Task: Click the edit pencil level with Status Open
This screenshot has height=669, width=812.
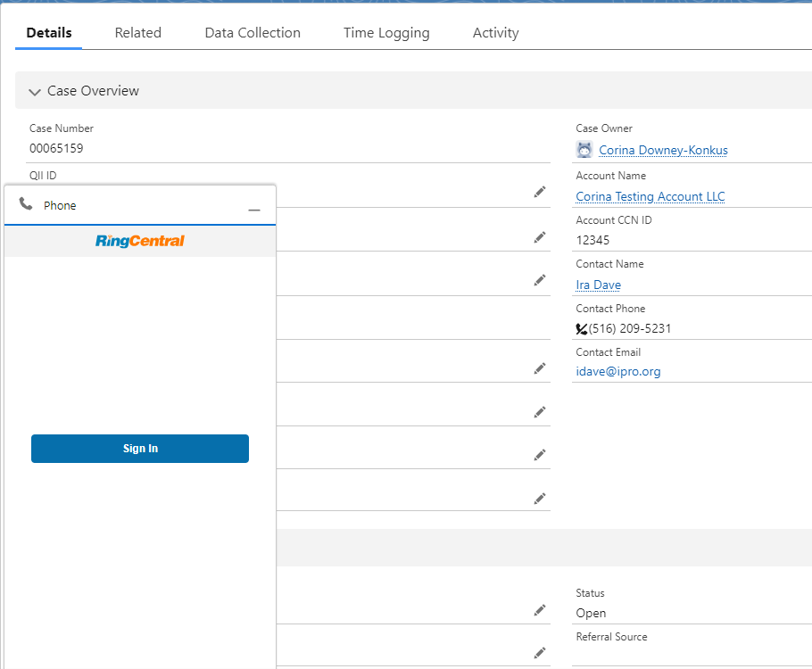Action: tap(540, 610)
